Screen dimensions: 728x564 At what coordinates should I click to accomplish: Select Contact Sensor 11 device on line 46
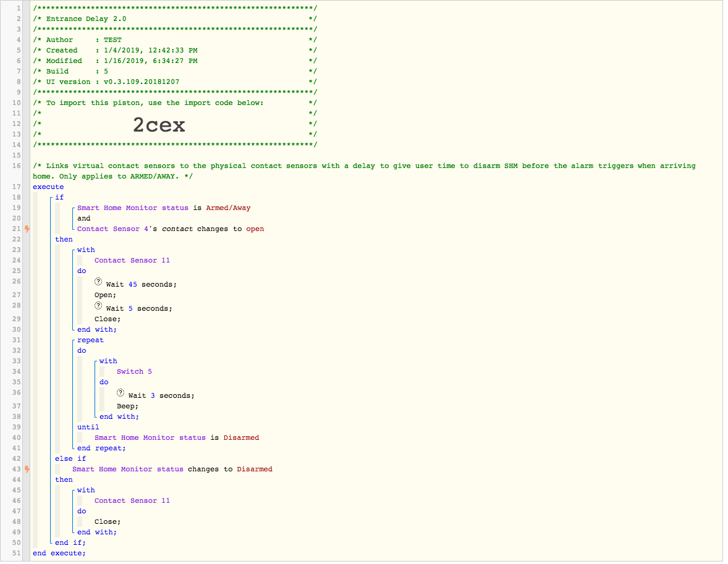coord(132,501)
